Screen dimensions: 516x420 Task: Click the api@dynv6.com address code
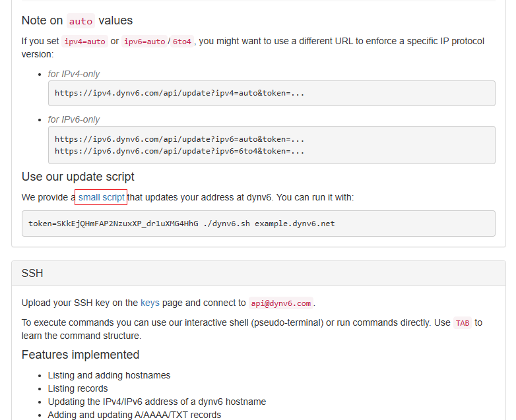[x=280, y=303]
